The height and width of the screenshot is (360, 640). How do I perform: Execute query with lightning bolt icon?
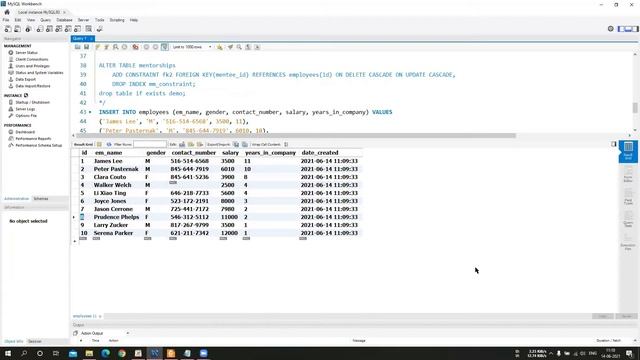click(98, 47)
